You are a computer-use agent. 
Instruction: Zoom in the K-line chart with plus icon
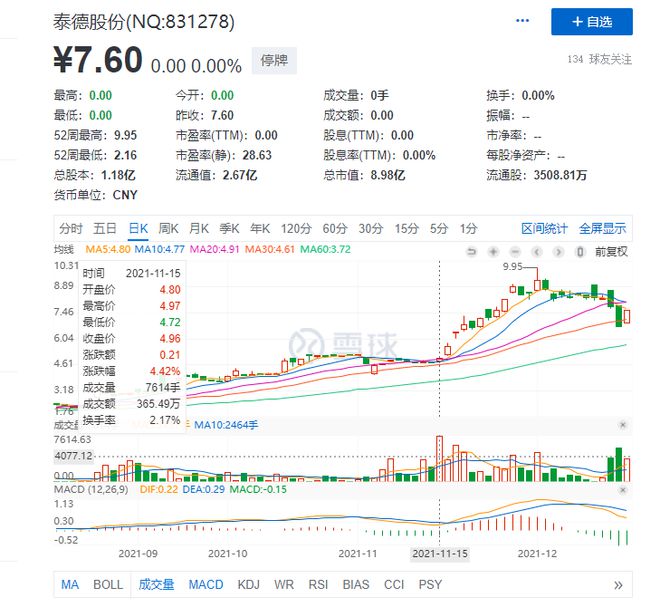pos(493,252)
